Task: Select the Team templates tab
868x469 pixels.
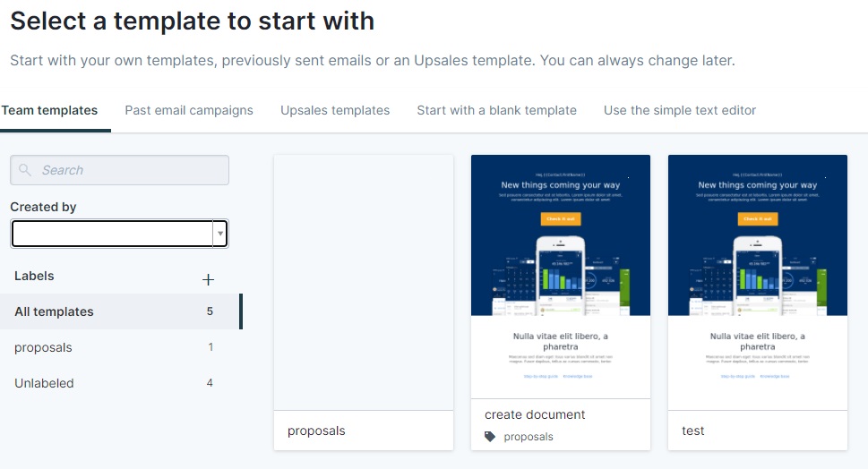Action: pos(49,111)
